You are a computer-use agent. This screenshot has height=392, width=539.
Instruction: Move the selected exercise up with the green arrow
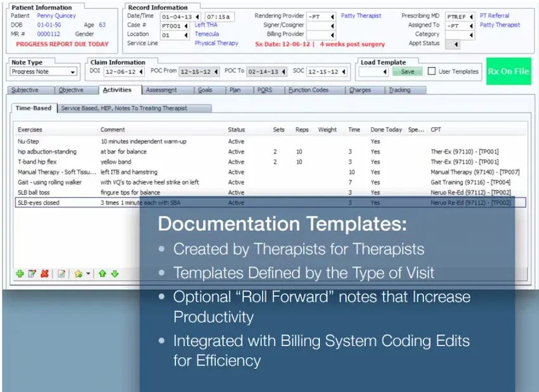[x=103, y=273]
